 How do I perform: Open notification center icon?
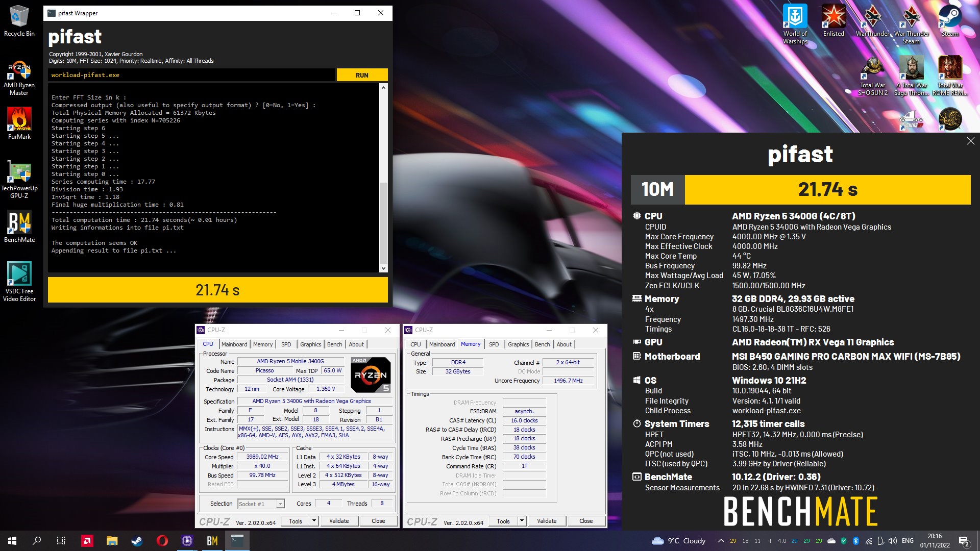pyautogui.click(x=964, y=541)
